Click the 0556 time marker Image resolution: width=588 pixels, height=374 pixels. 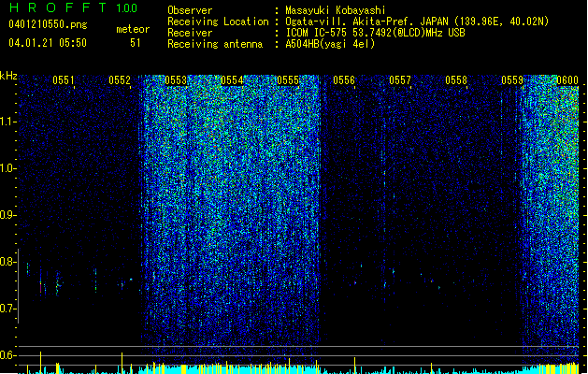pyautogui.click(x=344, y=80)
